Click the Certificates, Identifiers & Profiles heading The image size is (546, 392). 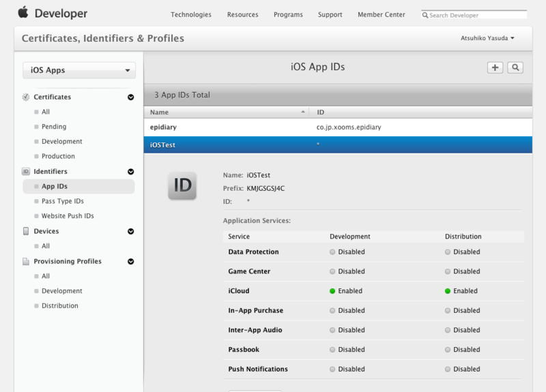pos(103,38)
